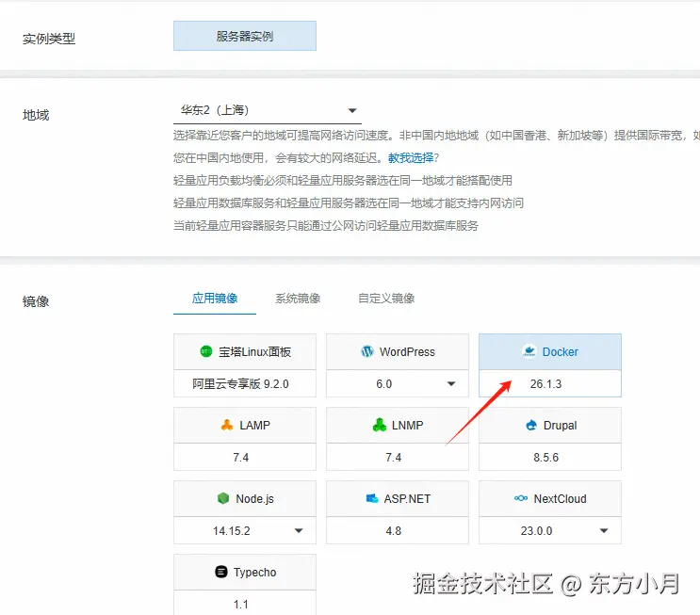Choose the Node.js image label
The width and height of the screenshot is (700, 615).
click(x=255, y=498)
